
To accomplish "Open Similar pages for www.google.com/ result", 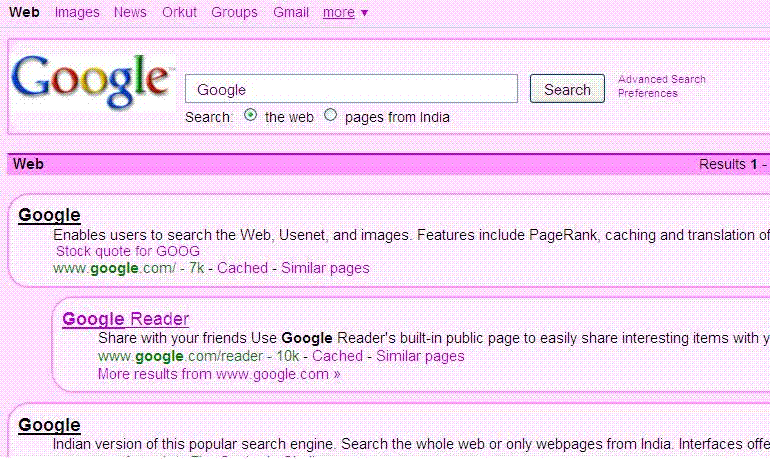I will (325, 268).
